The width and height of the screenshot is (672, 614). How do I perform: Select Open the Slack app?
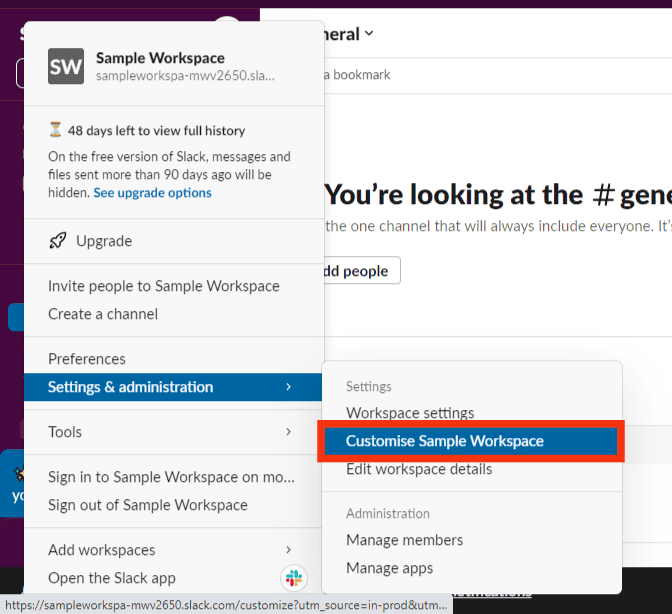[x=173, y=578]
